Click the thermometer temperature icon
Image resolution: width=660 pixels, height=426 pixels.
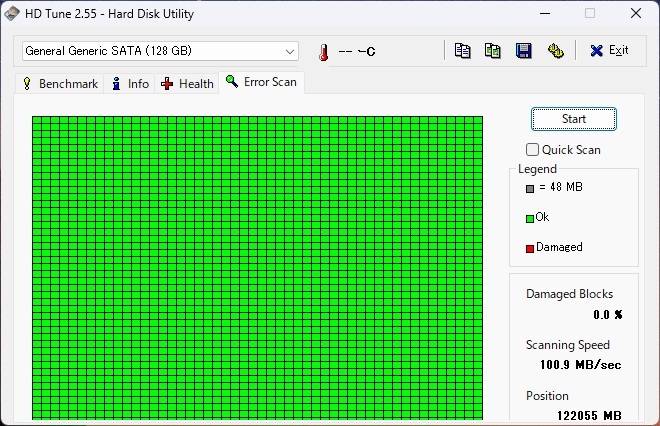coord(323,52)
